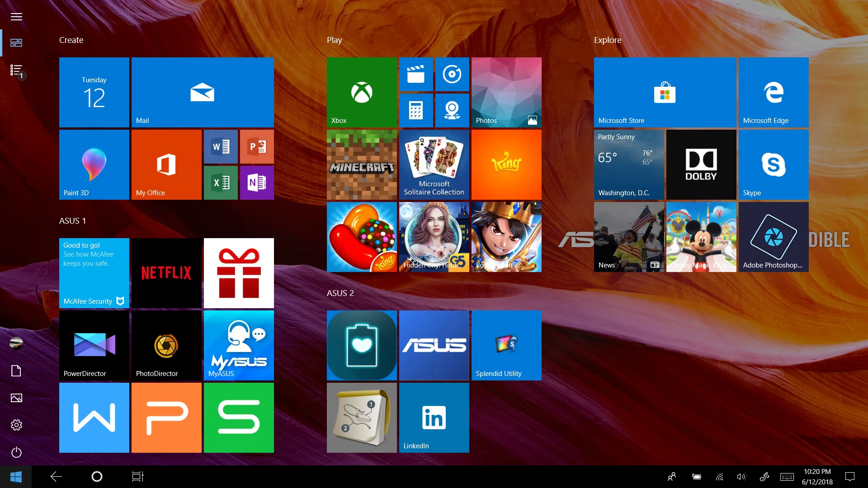Open the Word tile

[x=221, y=146]
